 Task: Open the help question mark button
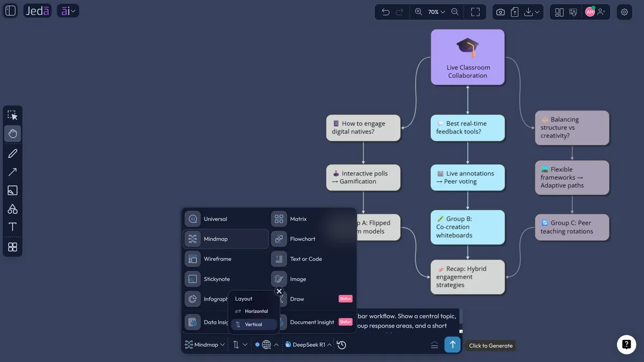(x=626, y=345)
